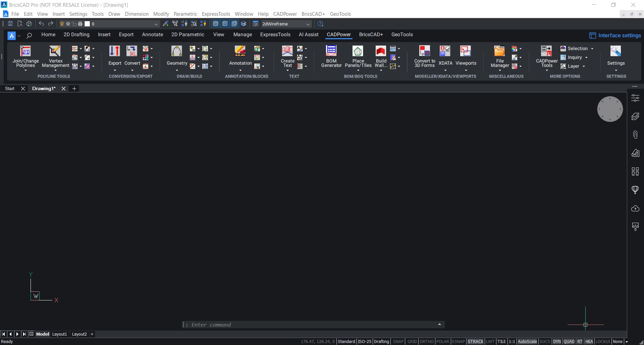Close the Start tab

pyautogui.click(x=23, y=88)
